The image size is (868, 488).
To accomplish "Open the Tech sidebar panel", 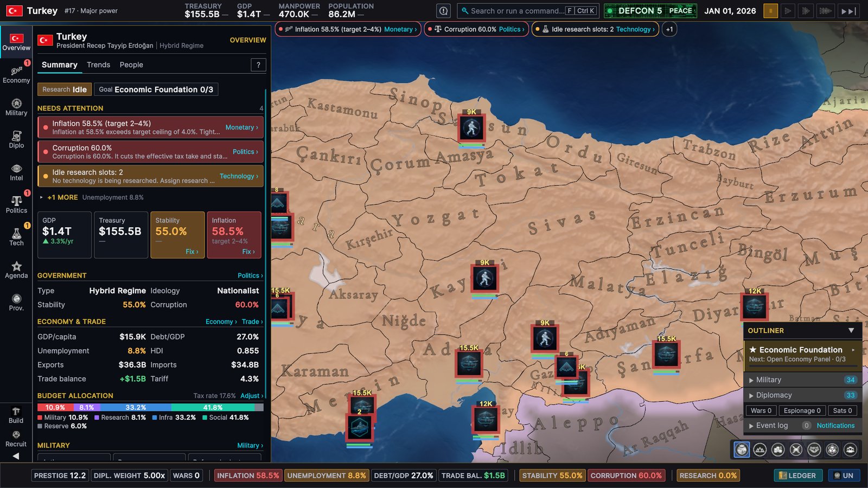I will click(16, 237).
